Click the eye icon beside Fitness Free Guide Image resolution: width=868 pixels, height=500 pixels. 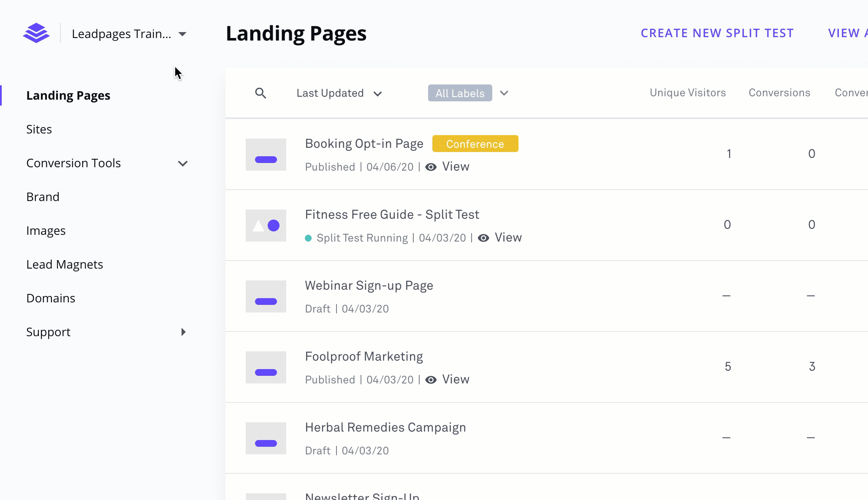483,238
